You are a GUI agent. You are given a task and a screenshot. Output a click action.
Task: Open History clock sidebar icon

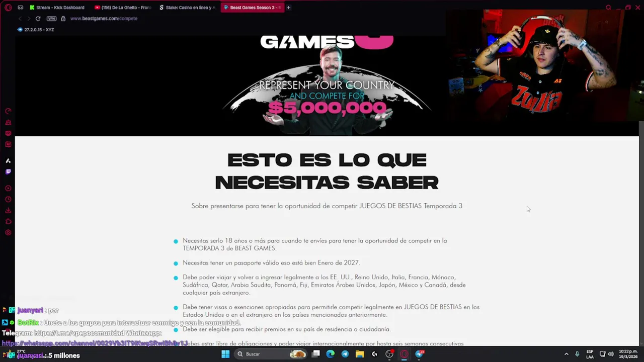click(x=8, y=200)
